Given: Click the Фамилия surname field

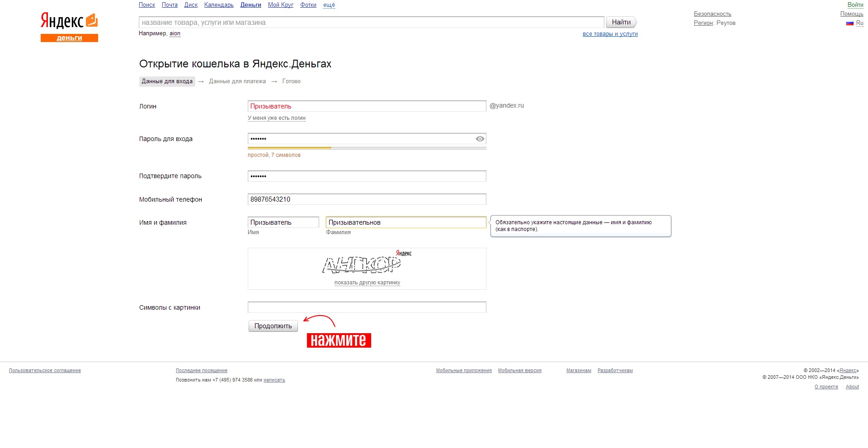Looking at the screenshot, I should [x=406, y=222].
